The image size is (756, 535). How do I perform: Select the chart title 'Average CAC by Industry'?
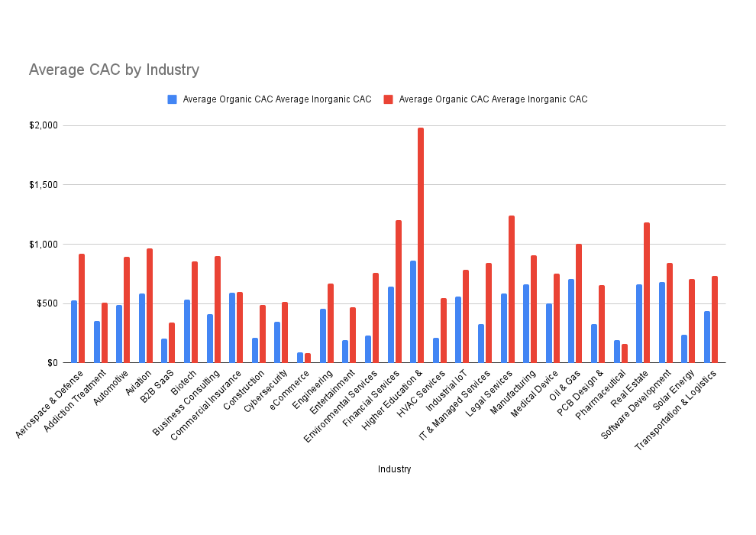click(114, 70)
